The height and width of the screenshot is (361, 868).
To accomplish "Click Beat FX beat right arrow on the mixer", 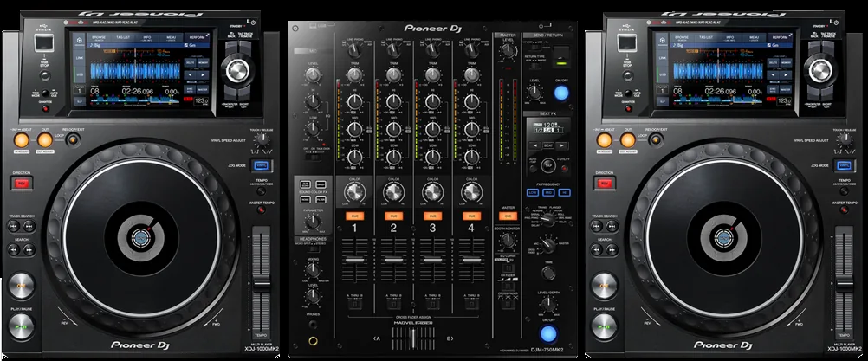I will (x=562, y=145).
